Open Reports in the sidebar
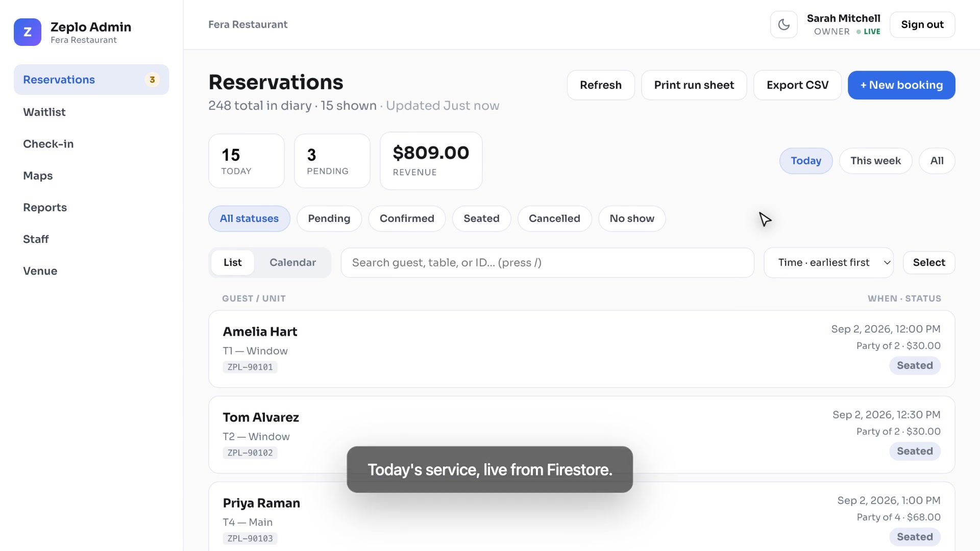The height and width of the screenshot is (551, 980). click(91, 208)
